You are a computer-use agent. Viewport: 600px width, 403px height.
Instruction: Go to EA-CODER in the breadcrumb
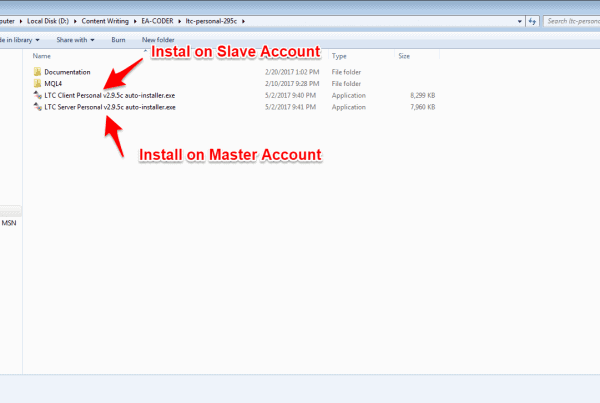point(157,21)
